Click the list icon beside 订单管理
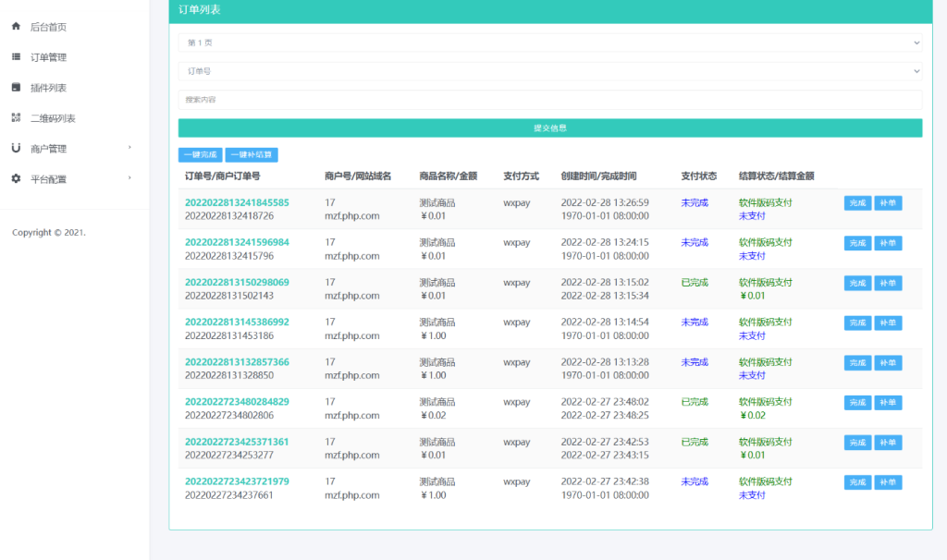 pos(16,57)
